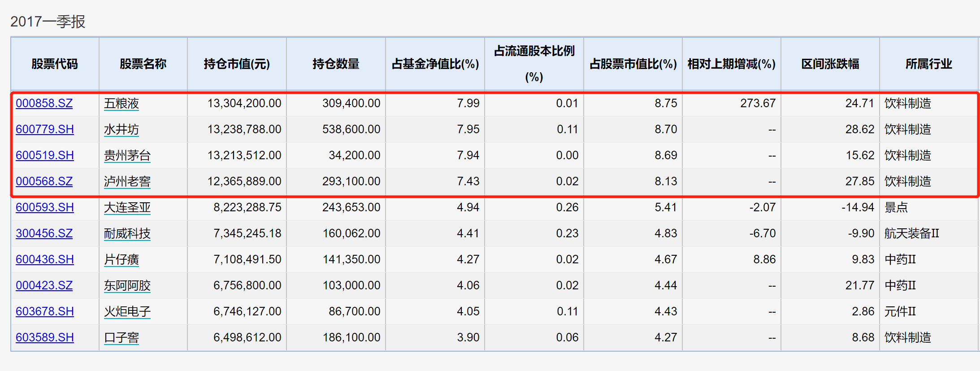Open stock code link 300456.SZ
The width and height of the screenshot is (980, 371).
[44, 233]
